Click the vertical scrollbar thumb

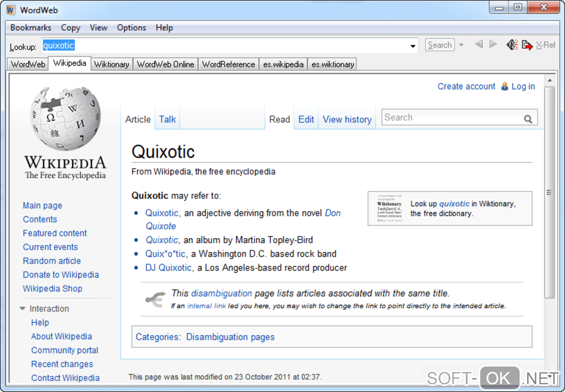click(x=549, y=192)
